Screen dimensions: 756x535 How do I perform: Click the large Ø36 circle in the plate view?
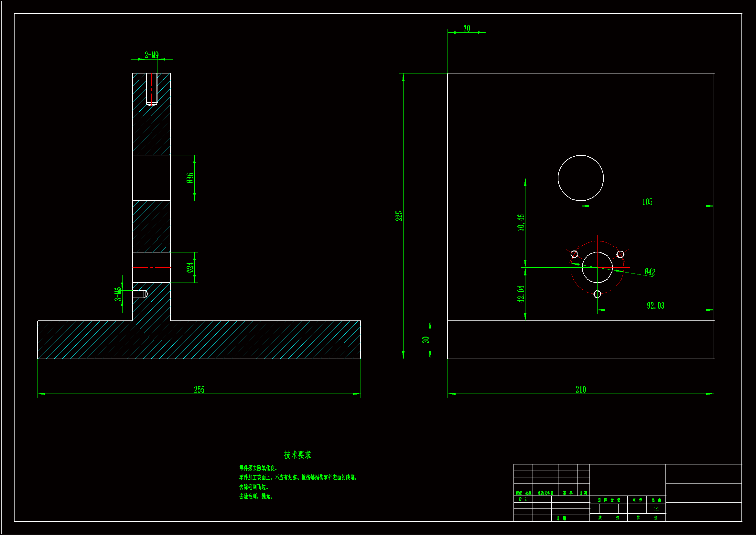[581, 178]
